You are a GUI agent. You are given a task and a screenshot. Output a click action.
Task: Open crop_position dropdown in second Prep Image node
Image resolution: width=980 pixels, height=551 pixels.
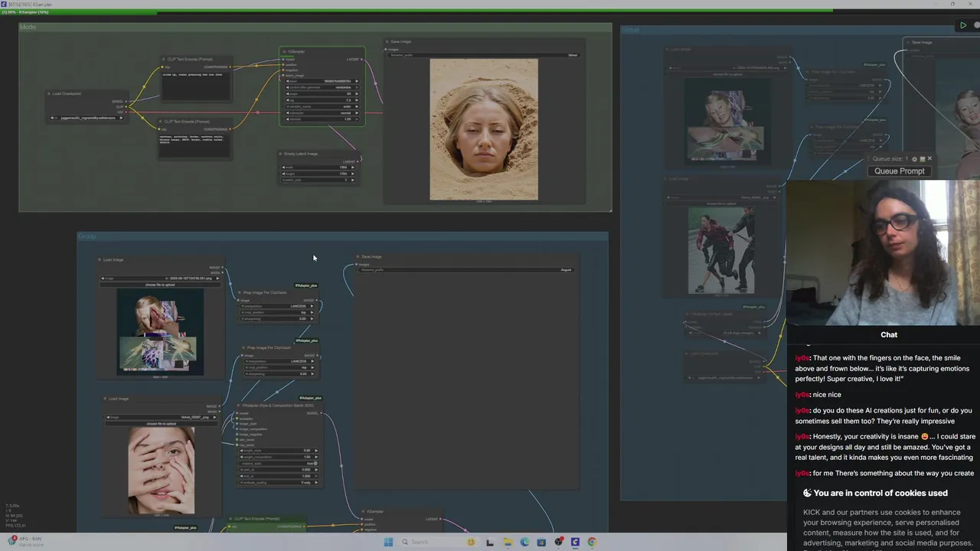click(x=279, y=367)
